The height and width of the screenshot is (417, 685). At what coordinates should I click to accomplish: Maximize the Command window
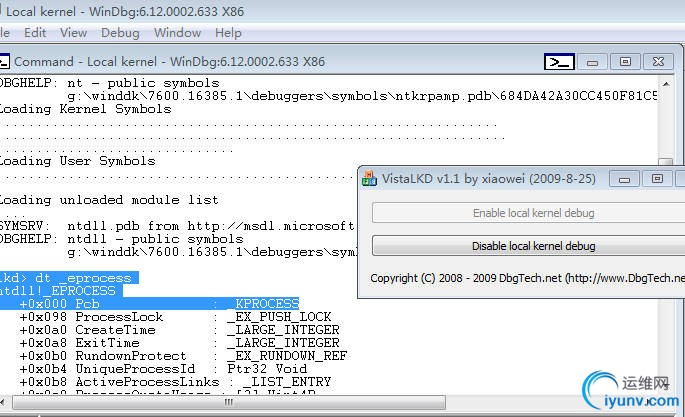click(625, 62)
